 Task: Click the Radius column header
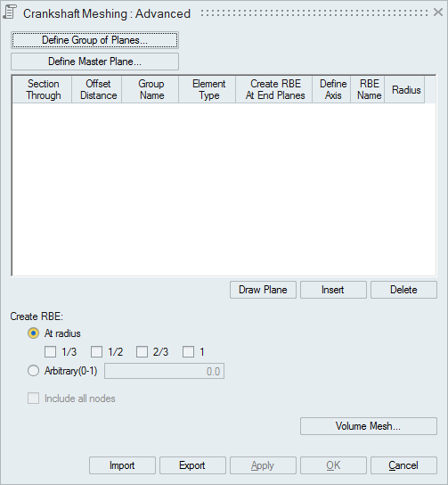point(405,89)
